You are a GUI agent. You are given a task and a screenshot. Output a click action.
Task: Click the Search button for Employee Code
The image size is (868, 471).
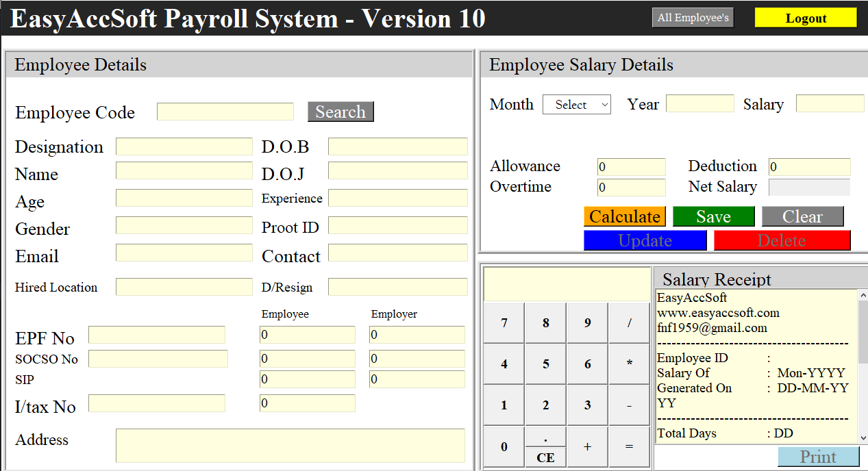coord(340,112)
